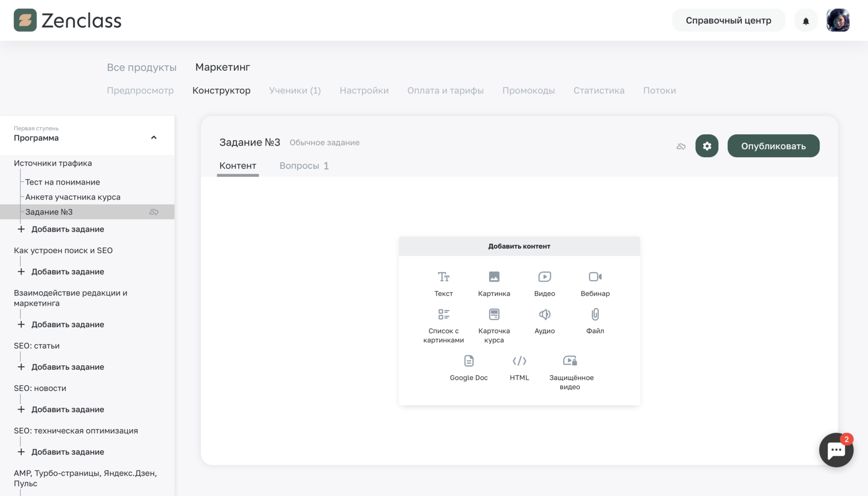The width and height of the screenshot is (868, 496).
Task: Insert a Видео block
Action: [x=545, y=282]
